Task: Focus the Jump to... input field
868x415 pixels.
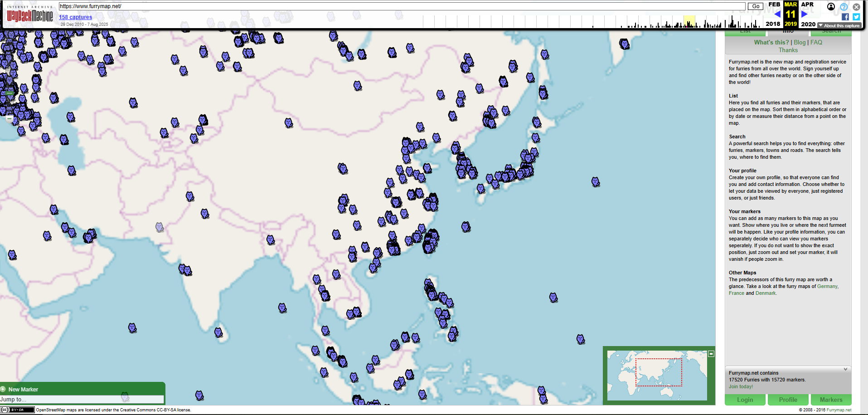Action: [82, 400]
